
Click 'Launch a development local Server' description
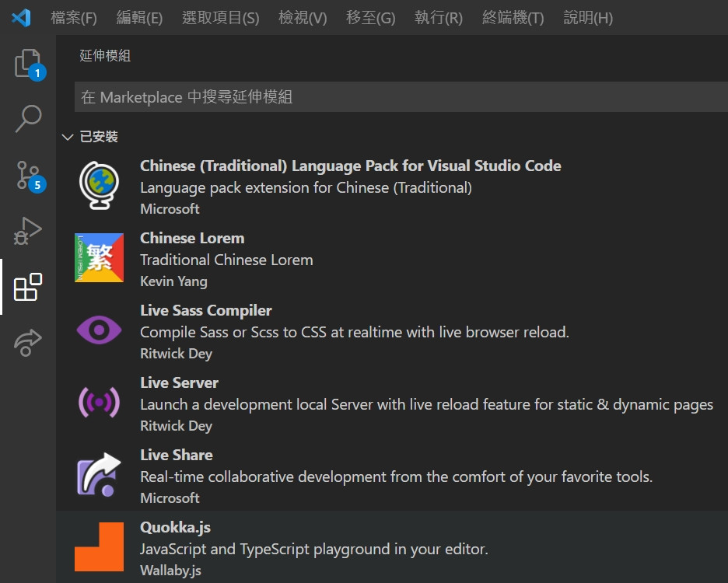(427, 405)
